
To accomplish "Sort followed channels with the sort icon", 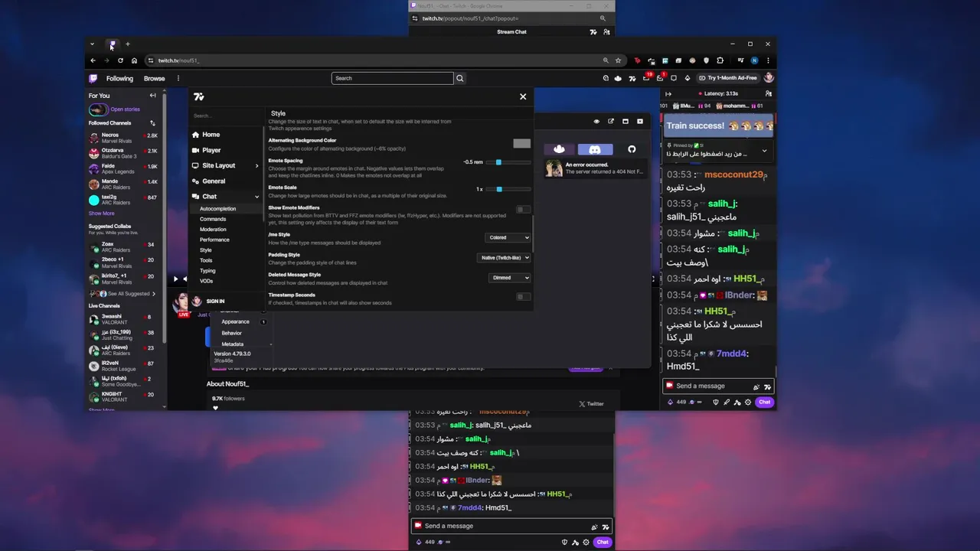I will [152, 122].
